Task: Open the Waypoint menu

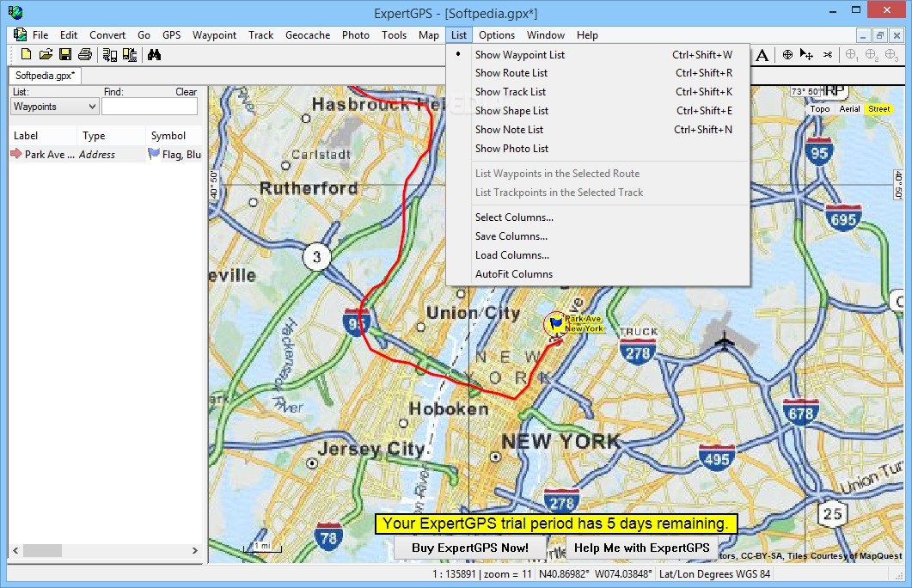Action: click(x=214, y=35)
